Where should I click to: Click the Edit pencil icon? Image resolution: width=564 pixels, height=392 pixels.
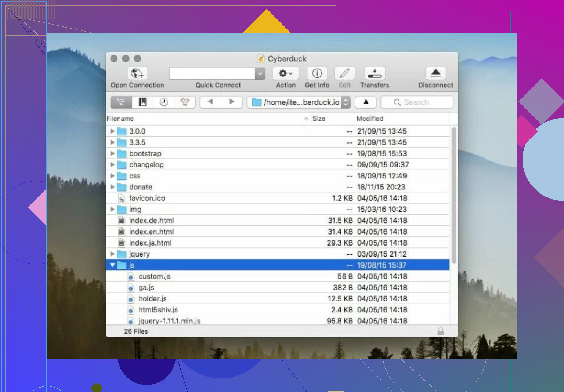[344, 73]
